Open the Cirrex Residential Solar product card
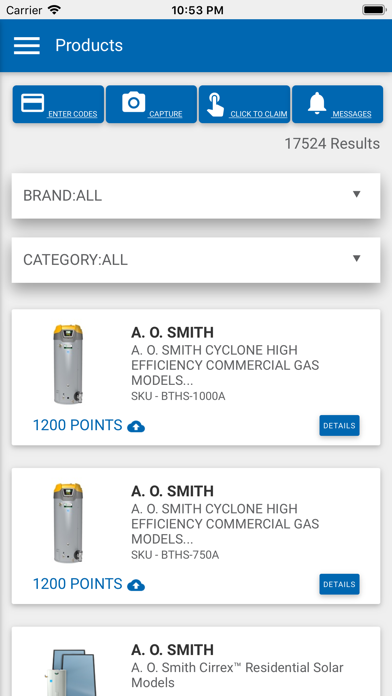The image size is (392, 696). point(196,661)
